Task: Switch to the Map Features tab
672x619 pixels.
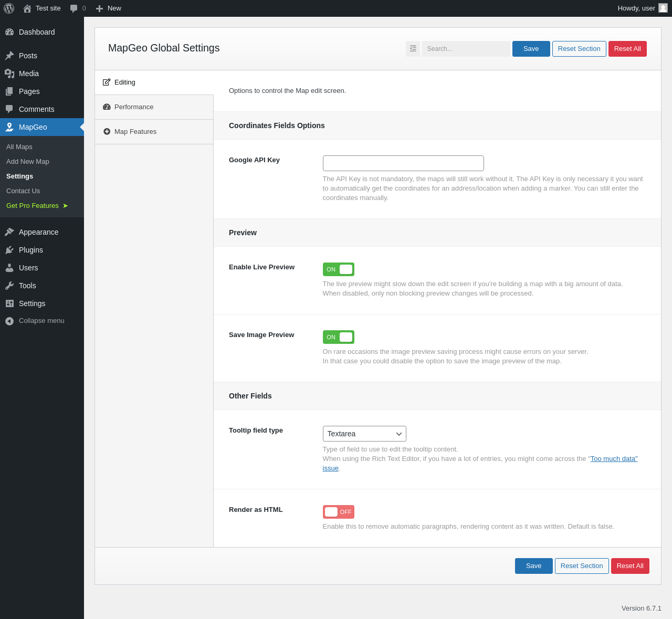Action: pos(135,132)
